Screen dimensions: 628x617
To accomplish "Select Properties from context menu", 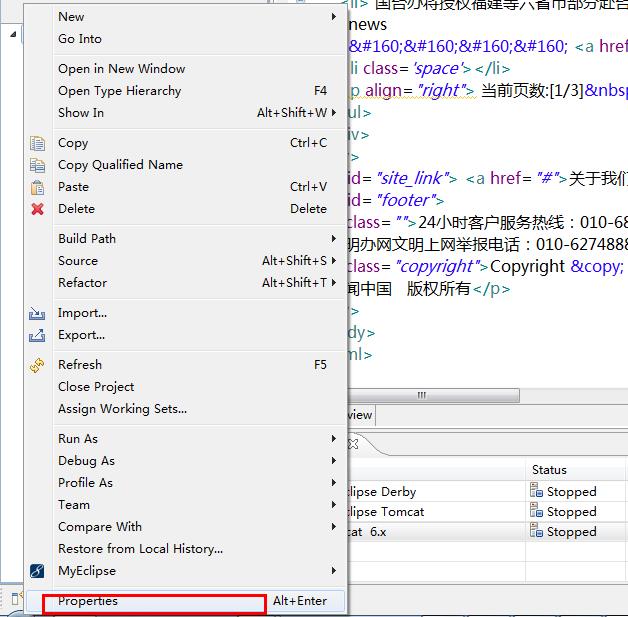I will (88, 601).
